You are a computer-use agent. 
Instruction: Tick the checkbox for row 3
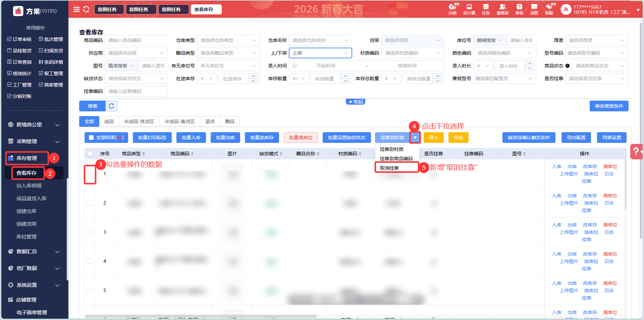tap(90, 232)
